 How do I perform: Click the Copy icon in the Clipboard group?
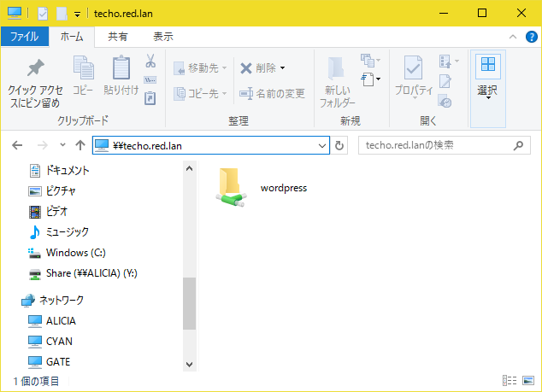(x=83, y=67)
